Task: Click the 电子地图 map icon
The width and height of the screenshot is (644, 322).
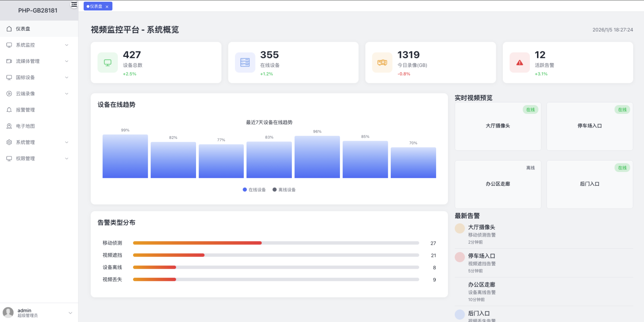Action: [x=9, y=126]
